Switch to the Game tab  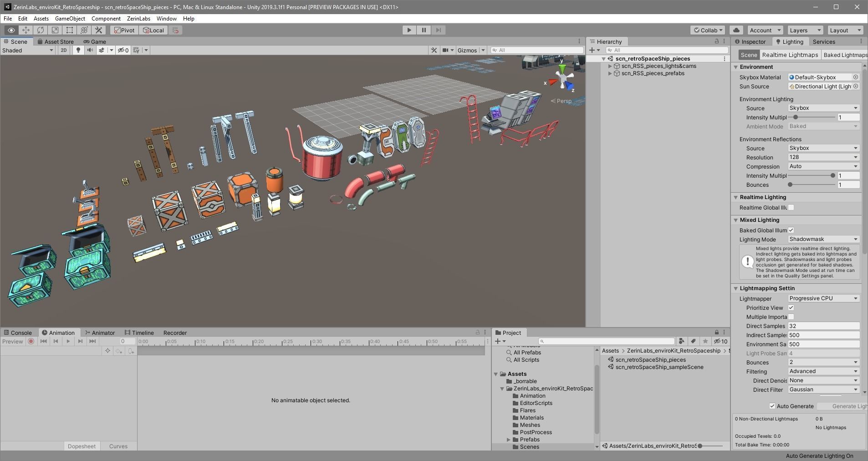pyautogui.click(x=95, y=41)
